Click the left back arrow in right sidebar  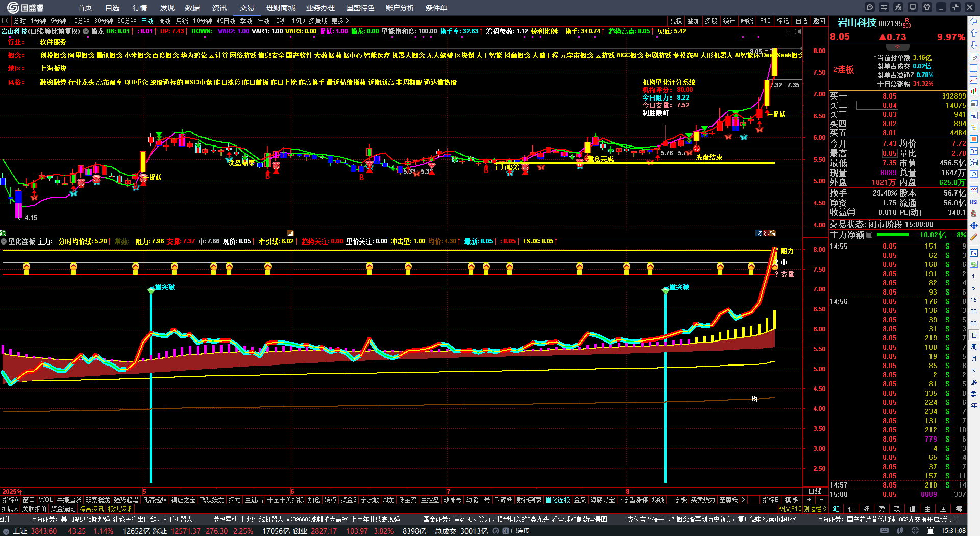[x=974, y=21]
